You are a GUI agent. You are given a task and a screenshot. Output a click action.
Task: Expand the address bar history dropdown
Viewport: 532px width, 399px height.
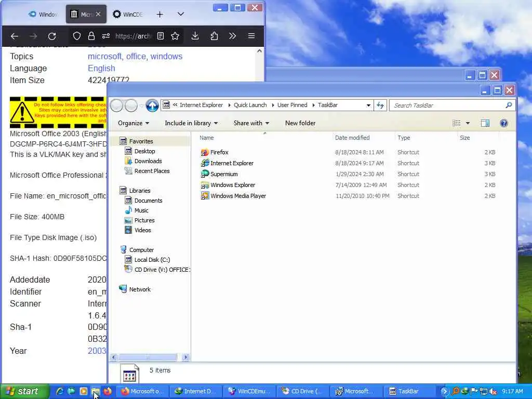click(x=368, y=105)
